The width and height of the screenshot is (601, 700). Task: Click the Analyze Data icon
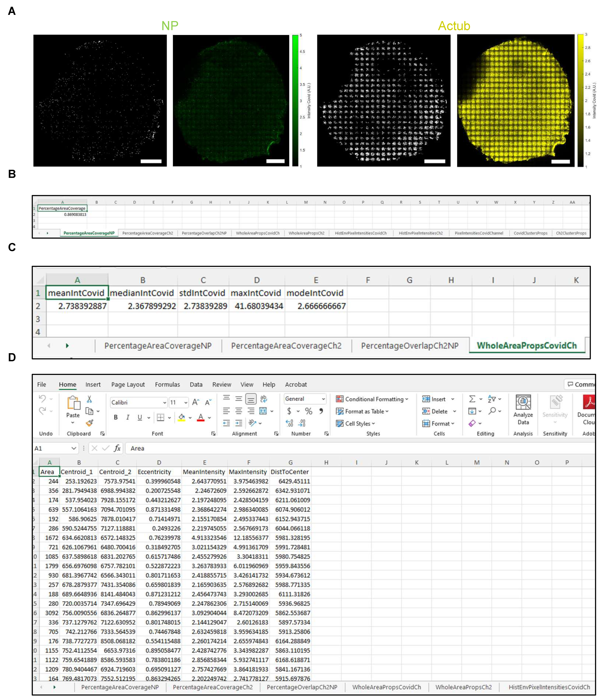pyautogui.click(x=523, y=409)
